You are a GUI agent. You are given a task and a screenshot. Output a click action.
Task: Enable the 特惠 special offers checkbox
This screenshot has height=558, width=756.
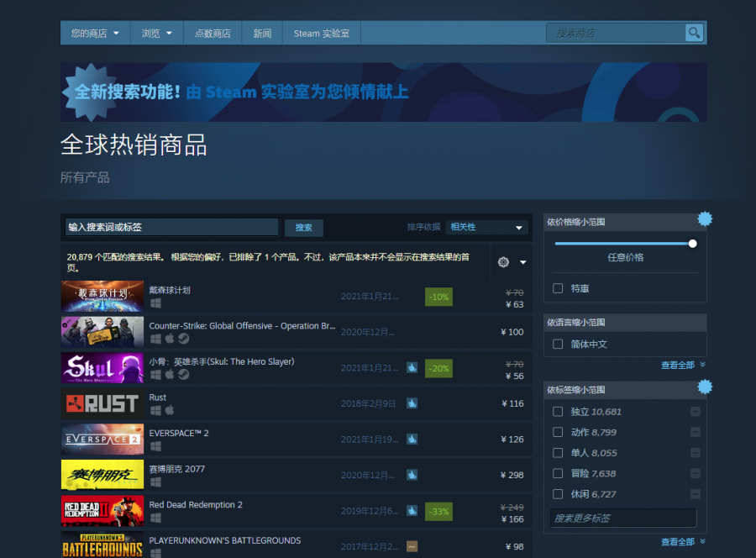coord(558,288)
